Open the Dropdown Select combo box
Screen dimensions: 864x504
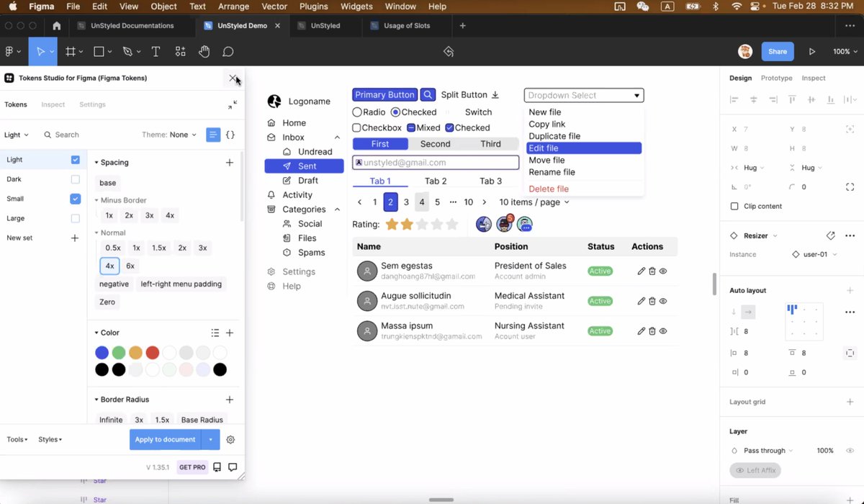coord(584,95)
